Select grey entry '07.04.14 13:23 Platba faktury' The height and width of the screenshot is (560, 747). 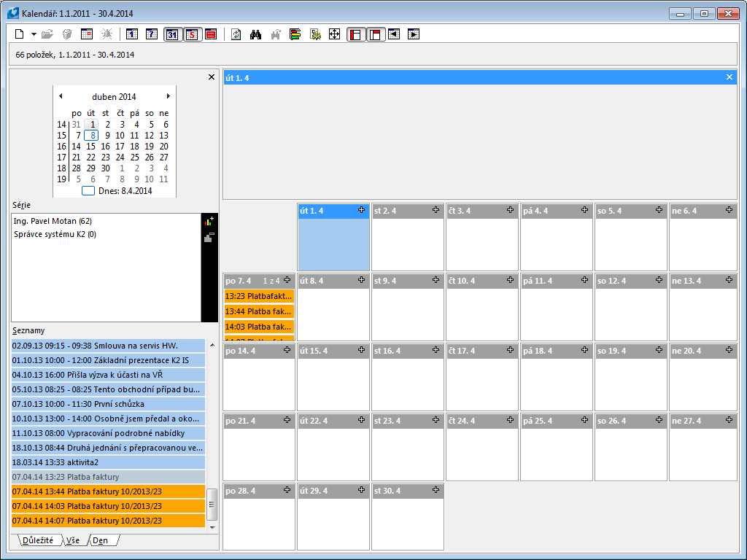(x=109, y=477)
